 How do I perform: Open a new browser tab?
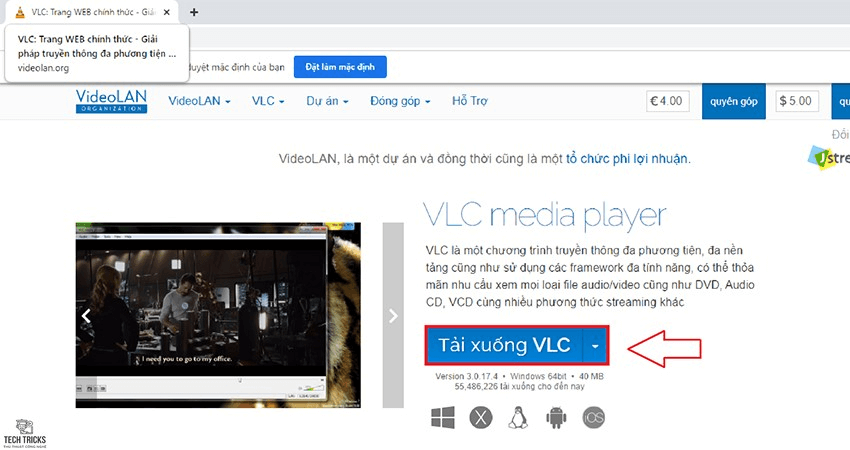[x=194, y=12]
